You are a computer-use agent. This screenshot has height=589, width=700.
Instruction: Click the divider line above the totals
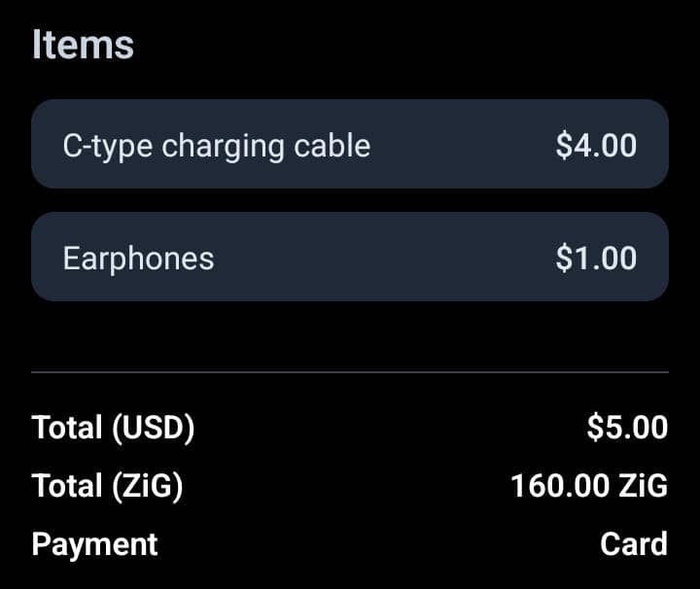click(x=350, y=371)
